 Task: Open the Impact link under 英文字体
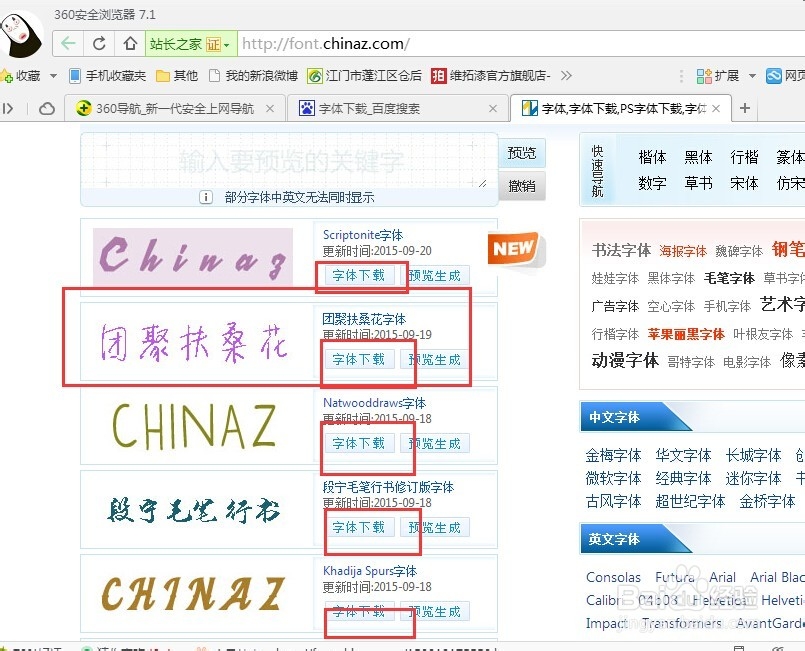point(606,623)
